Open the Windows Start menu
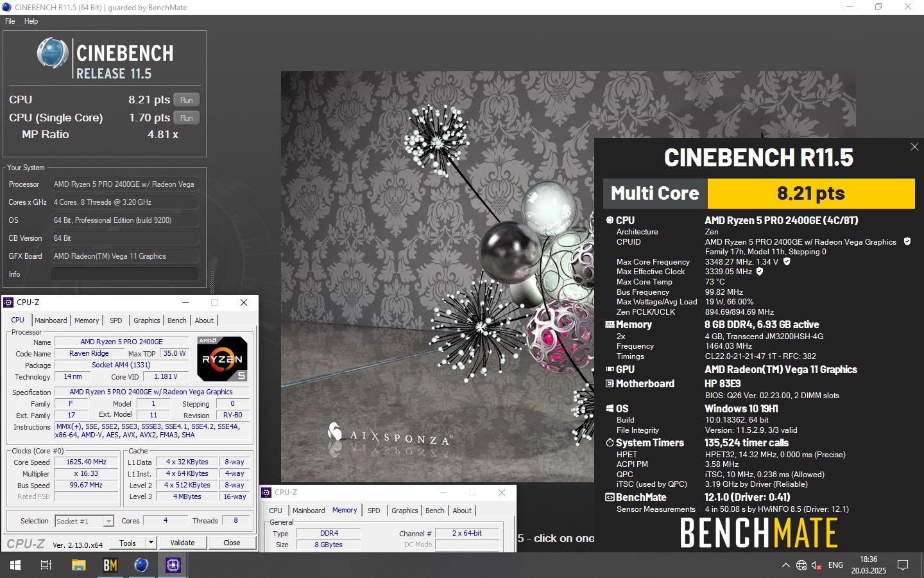The image size is (924, 578). pyautogui.click(x=15, y=565)
